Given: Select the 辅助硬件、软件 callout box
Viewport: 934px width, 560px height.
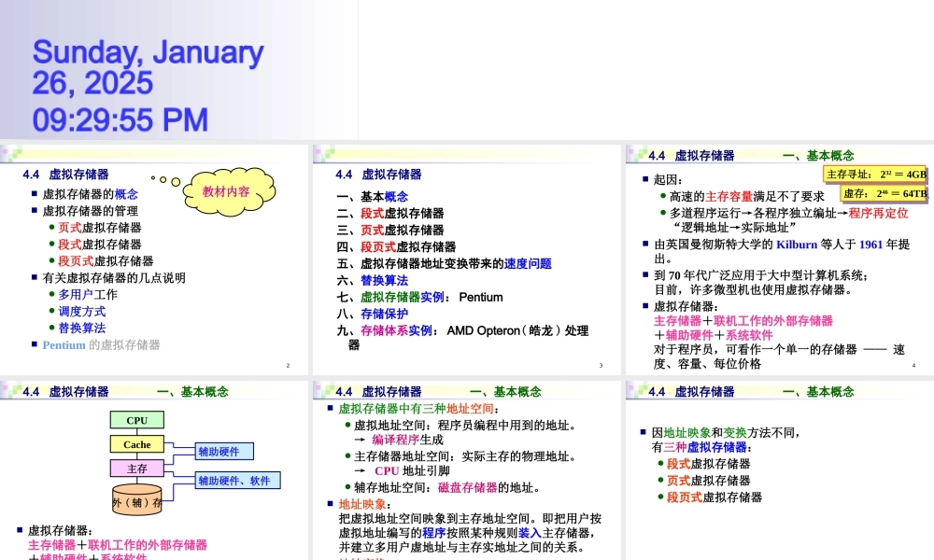Looking at the screenshot, I should pos(237,481).
